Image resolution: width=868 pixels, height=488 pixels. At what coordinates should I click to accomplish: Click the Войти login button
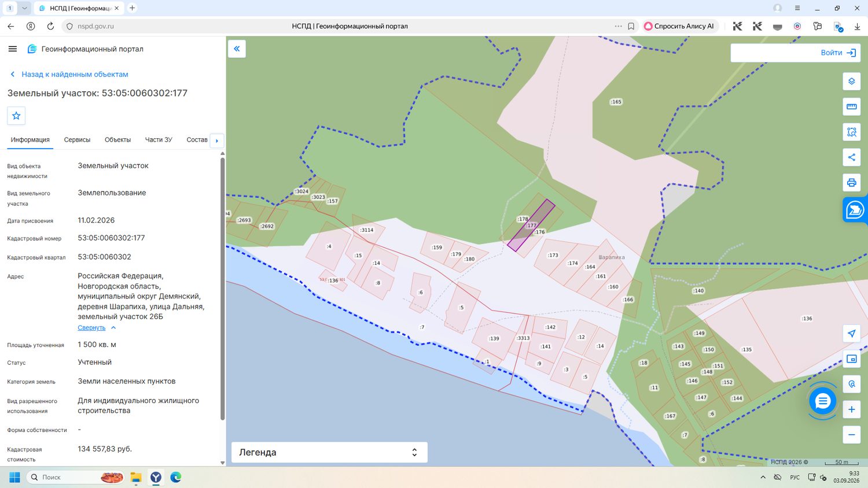(838, 53)
